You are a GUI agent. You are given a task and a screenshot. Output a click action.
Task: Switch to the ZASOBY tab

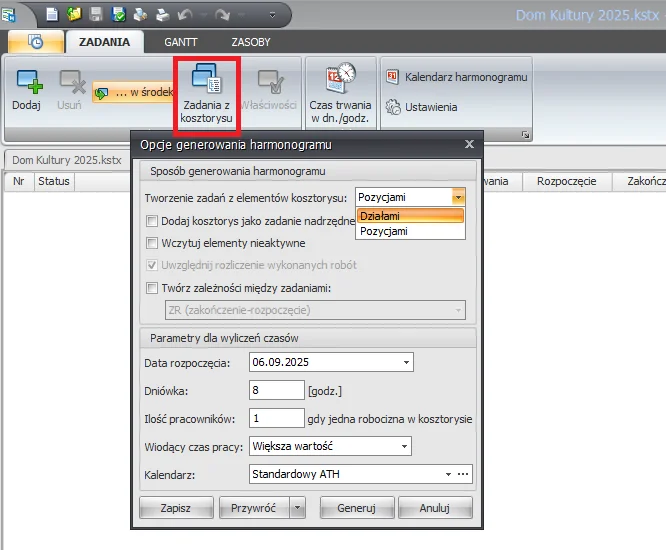click(250, 42)
